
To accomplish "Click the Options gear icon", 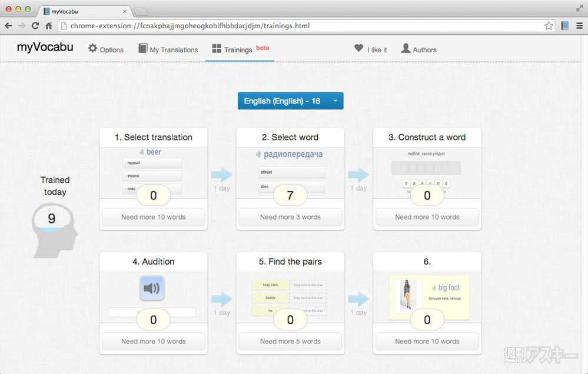I will [92, 48].
